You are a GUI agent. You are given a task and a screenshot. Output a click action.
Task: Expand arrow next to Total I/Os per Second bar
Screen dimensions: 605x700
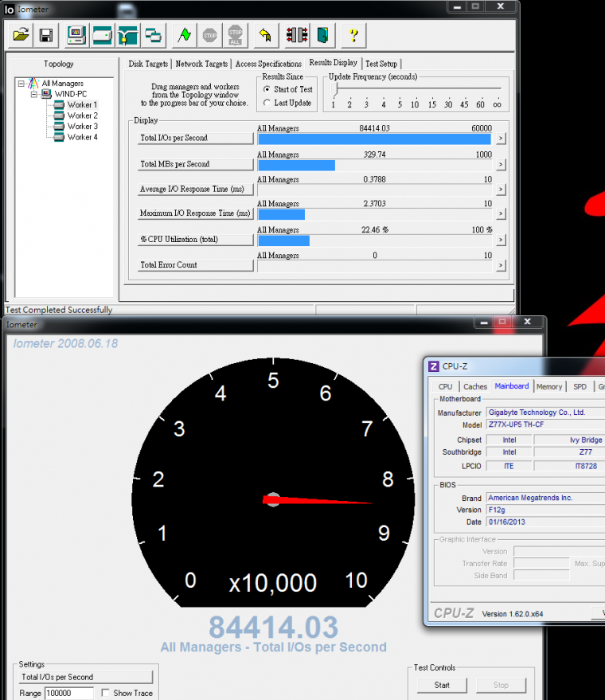(501, 139)
